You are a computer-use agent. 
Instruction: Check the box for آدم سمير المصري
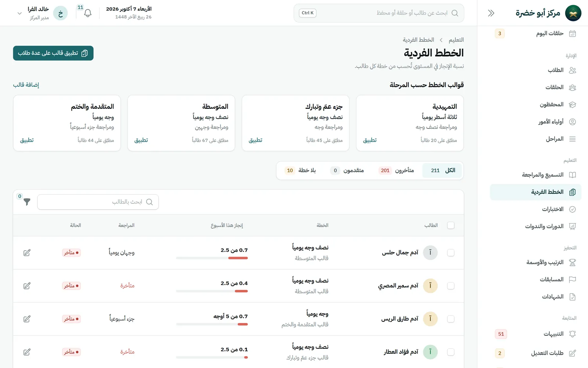point(451,286)
